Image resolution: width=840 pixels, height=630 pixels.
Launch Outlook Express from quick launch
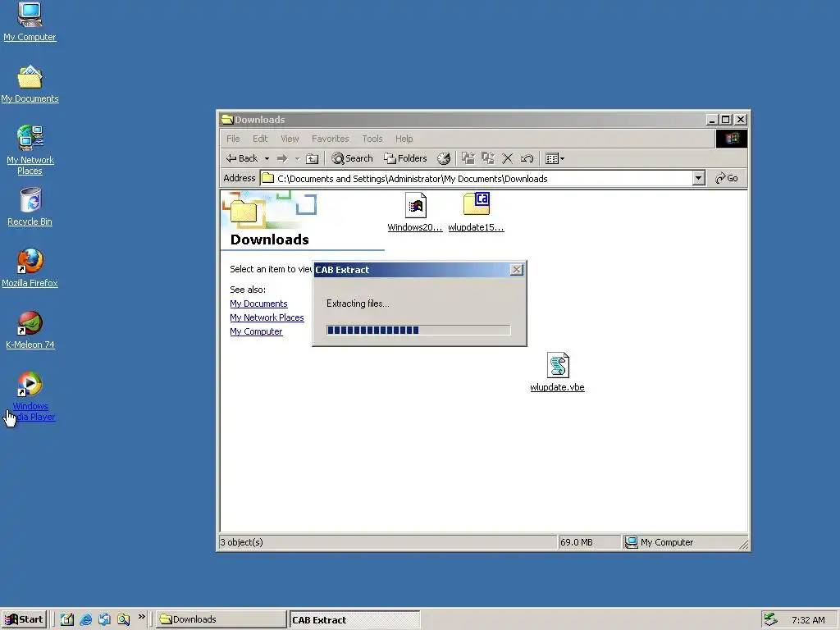click(x=104, y=619)
